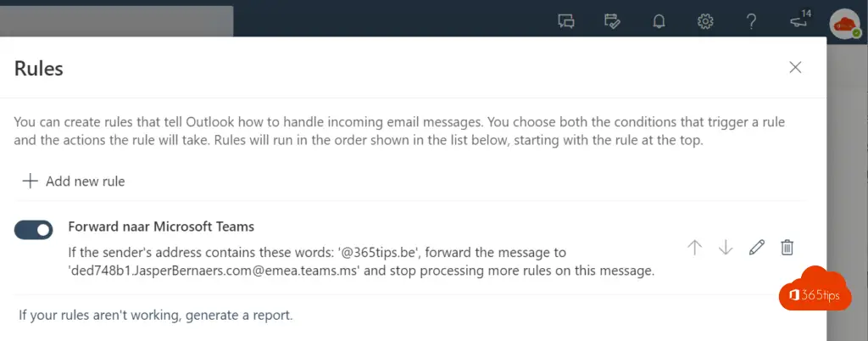The width and height of the screenshot is (868, 341).
Task: Select the Forward naar Microsoft Teams rule title
Action: coord(161,226)
